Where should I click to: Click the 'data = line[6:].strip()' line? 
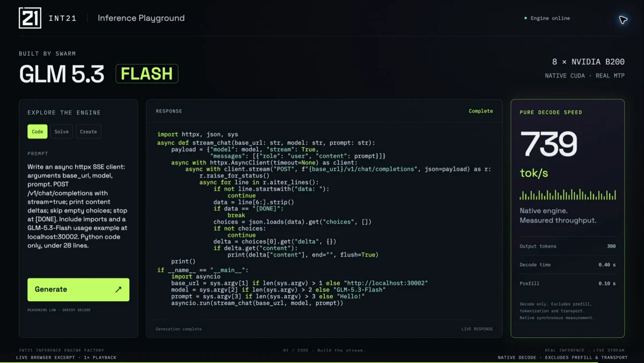click(254, 202)
